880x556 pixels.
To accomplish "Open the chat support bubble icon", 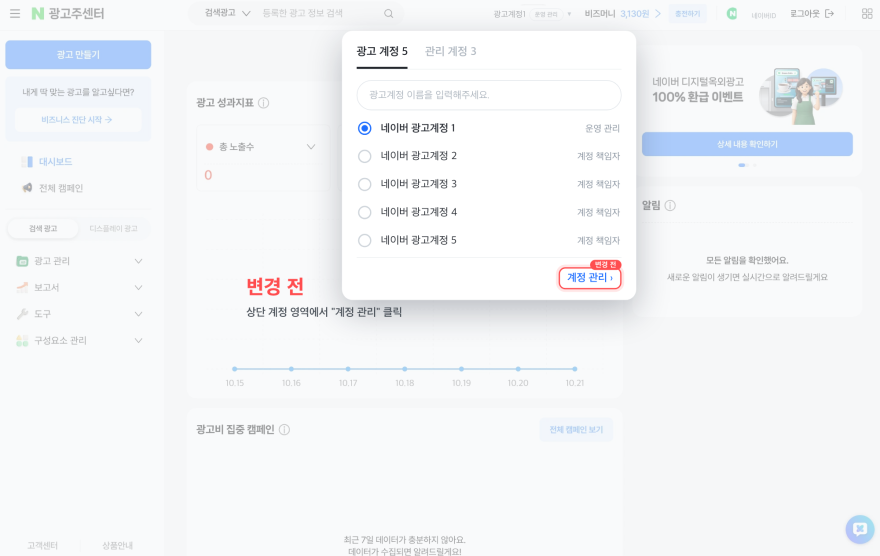I will (x=860, y=529).
